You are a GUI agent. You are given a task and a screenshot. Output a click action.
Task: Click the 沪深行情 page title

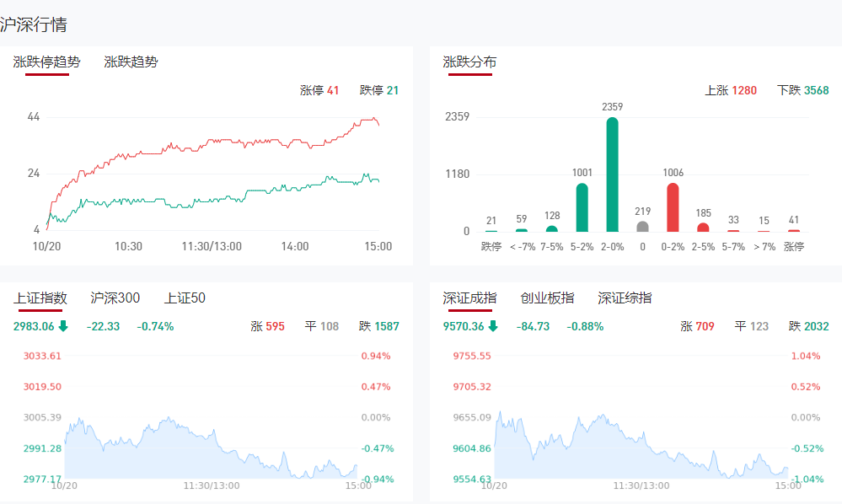point(34,24)
